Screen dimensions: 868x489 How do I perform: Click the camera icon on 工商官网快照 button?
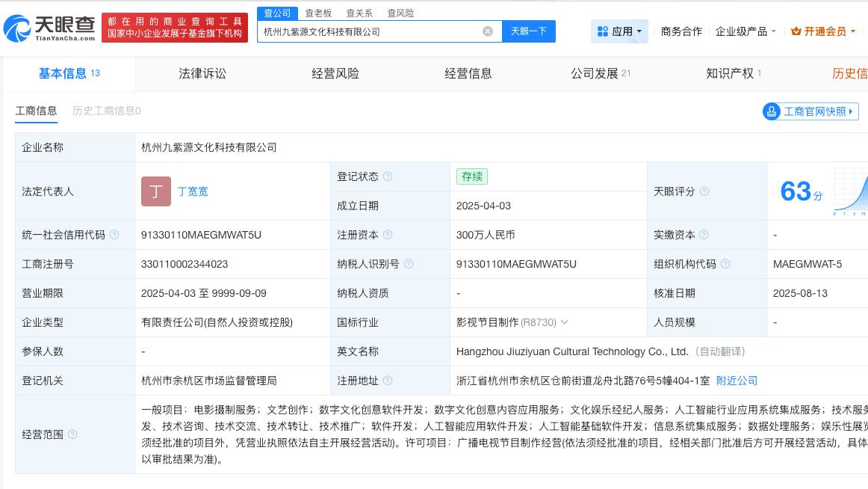tap(771, 111)
